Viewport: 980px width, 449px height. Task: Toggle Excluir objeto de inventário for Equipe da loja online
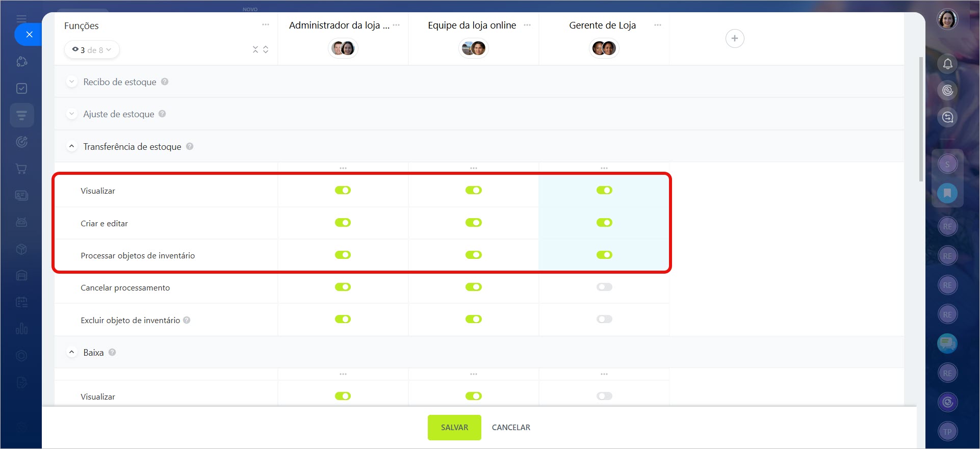[x=474, y=319]
